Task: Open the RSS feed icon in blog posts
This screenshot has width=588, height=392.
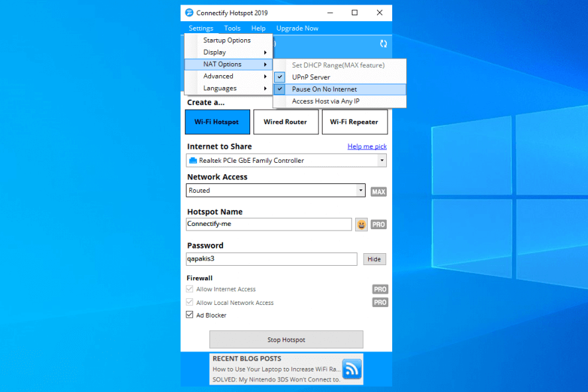Action: 352,369
